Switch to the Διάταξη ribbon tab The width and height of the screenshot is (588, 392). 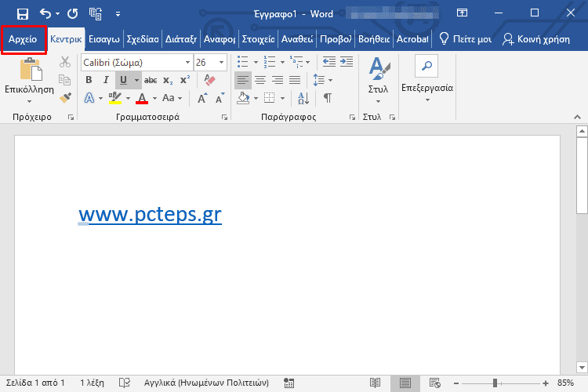click(181, 39)
